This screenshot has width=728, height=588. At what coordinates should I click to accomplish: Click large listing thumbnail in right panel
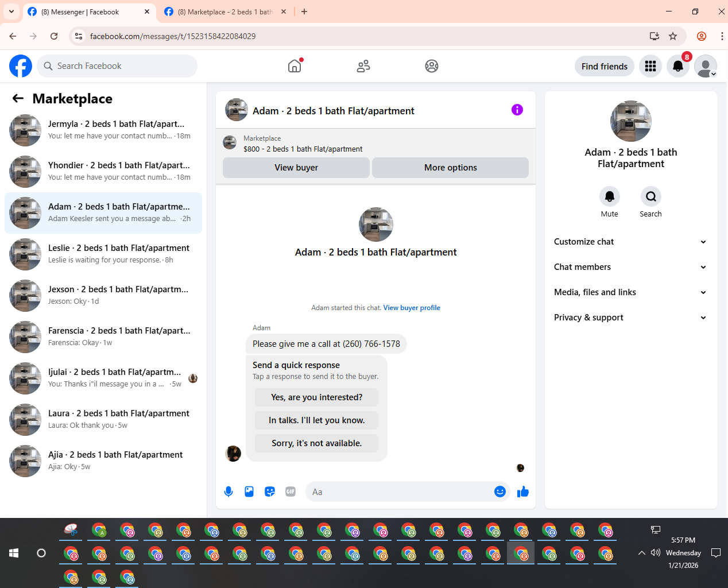[x=631, y=121]
